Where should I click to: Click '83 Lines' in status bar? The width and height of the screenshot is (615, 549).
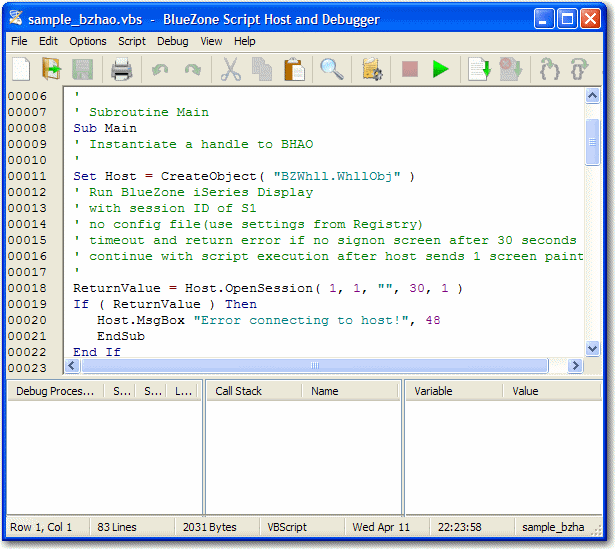click(x=117, y=527)
